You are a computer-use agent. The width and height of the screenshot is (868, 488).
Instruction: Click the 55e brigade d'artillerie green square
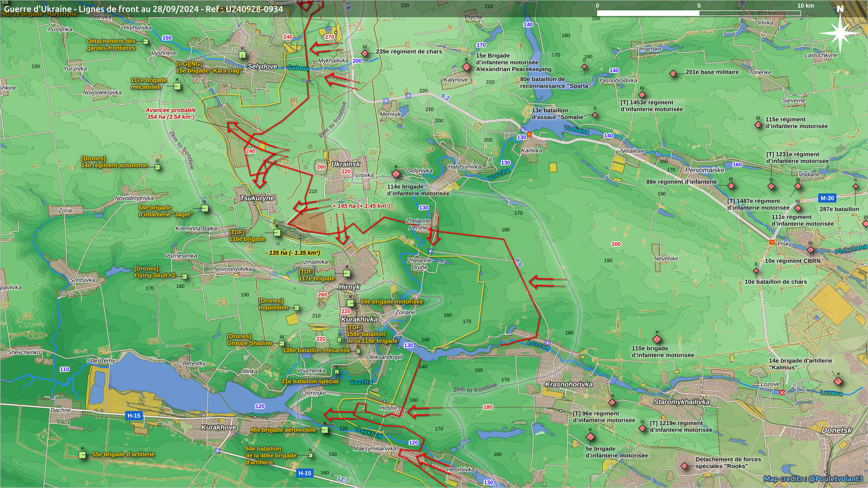pyautogui.click(x=82, y=455)
